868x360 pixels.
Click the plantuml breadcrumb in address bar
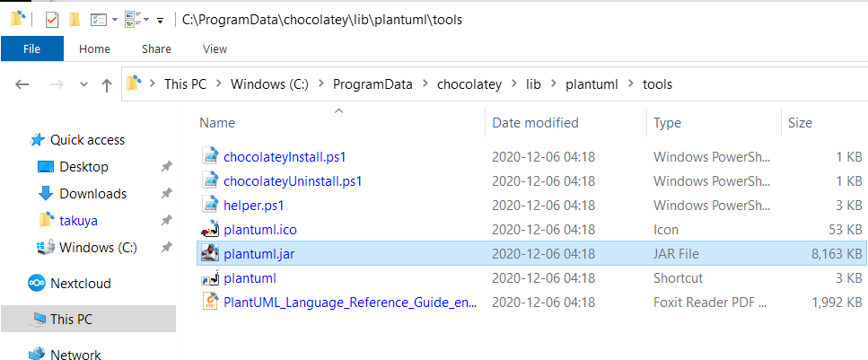[x=592, y=84]
